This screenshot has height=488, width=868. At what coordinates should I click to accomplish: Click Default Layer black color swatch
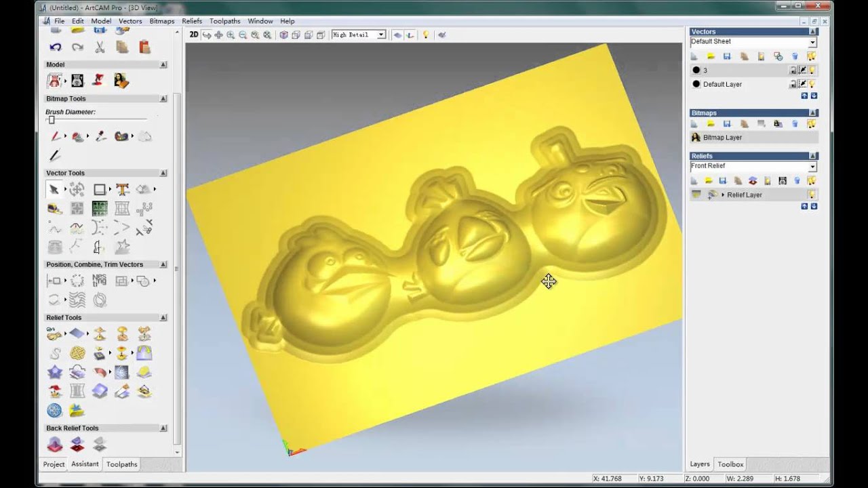tap(696, 84)
